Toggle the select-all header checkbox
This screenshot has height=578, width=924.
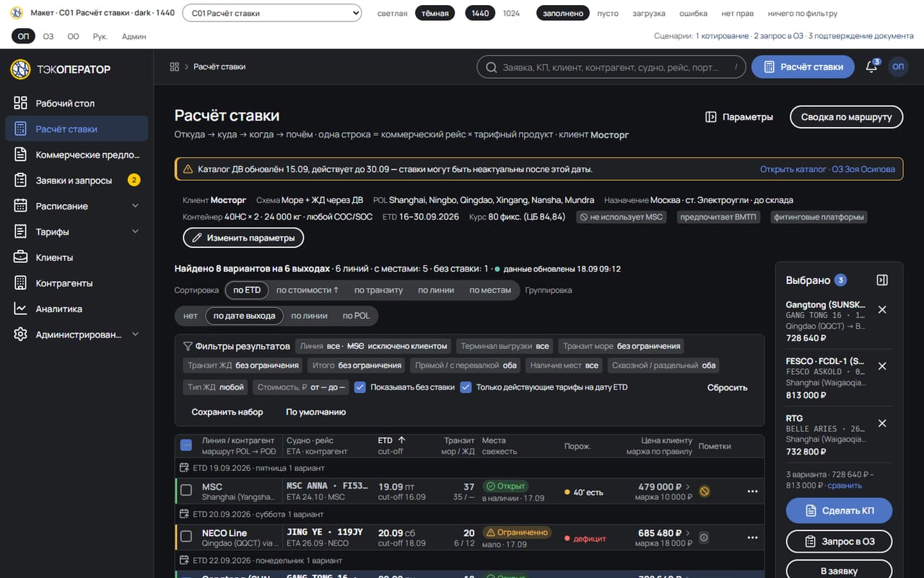[x=186, y=446]
